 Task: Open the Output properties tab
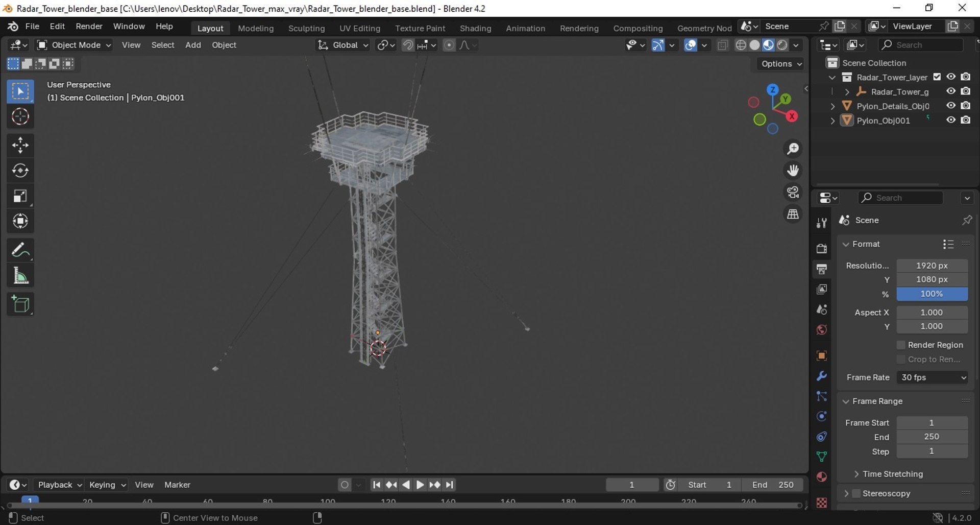point(822,269)
